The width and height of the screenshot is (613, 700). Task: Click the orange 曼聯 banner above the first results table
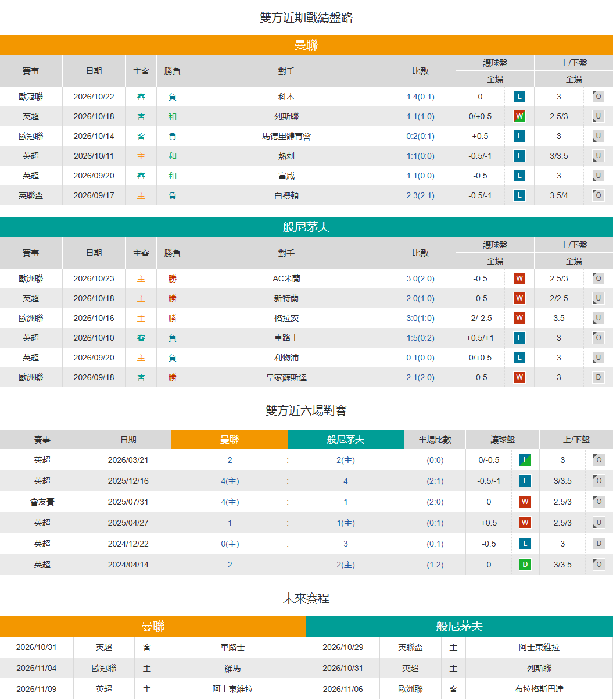pyautogui.click(x=306, y=45)
